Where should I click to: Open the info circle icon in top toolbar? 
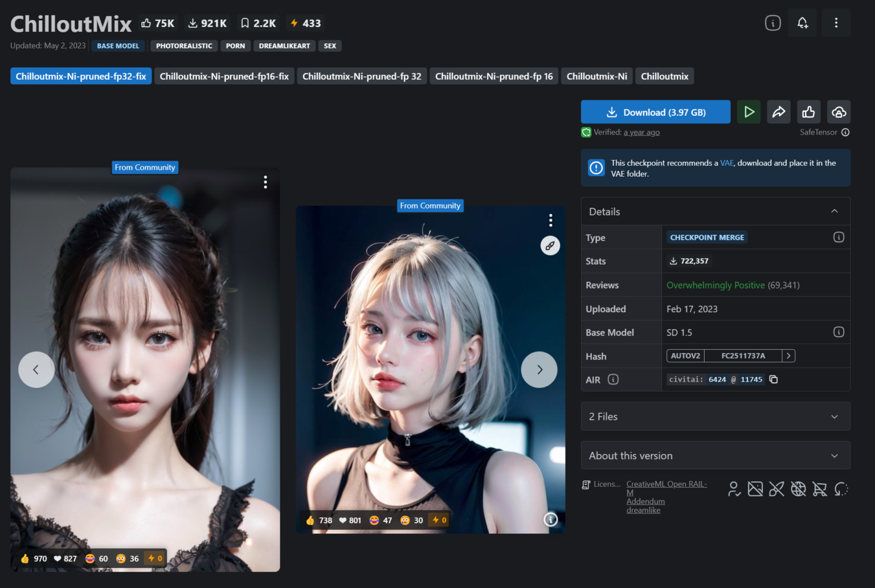(772, 22)
